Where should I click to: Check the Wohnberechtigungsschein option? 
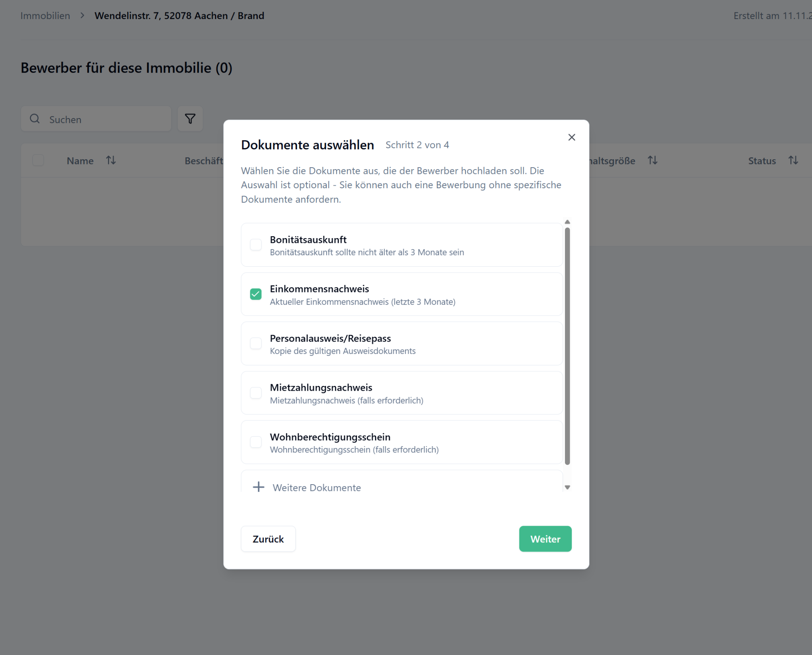(256, 442)
